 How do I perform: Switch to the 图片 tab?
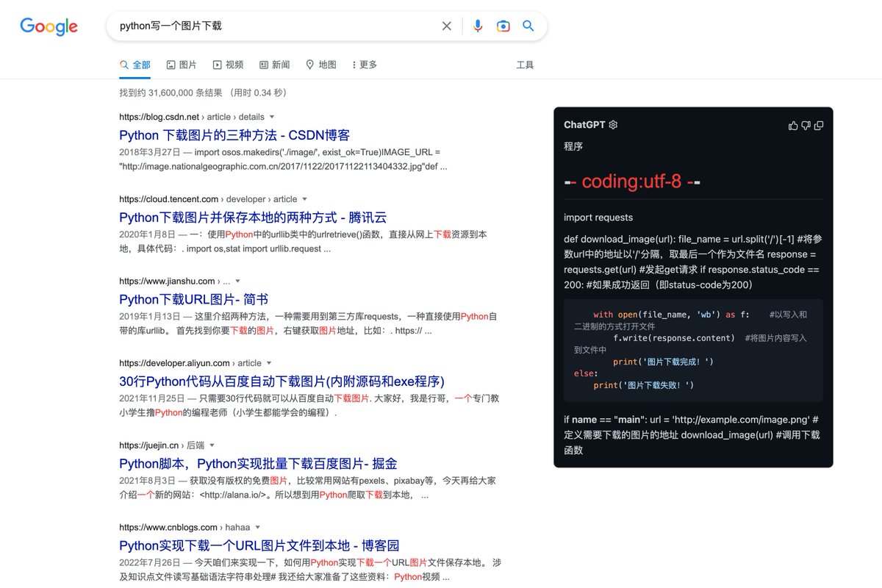[x=182, y=65]
